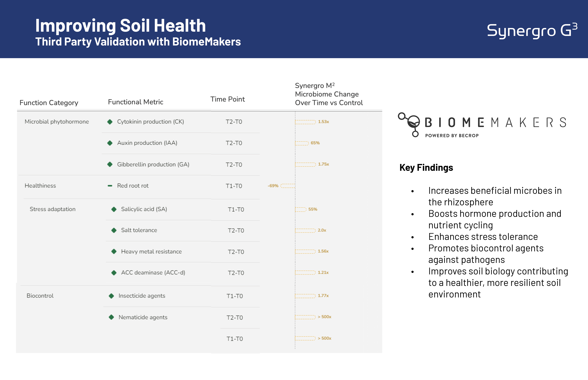Click Promotes biocontrol agents bullet
Image resolution: width=588 pixels, height=380 pixels.
(486, 254)
